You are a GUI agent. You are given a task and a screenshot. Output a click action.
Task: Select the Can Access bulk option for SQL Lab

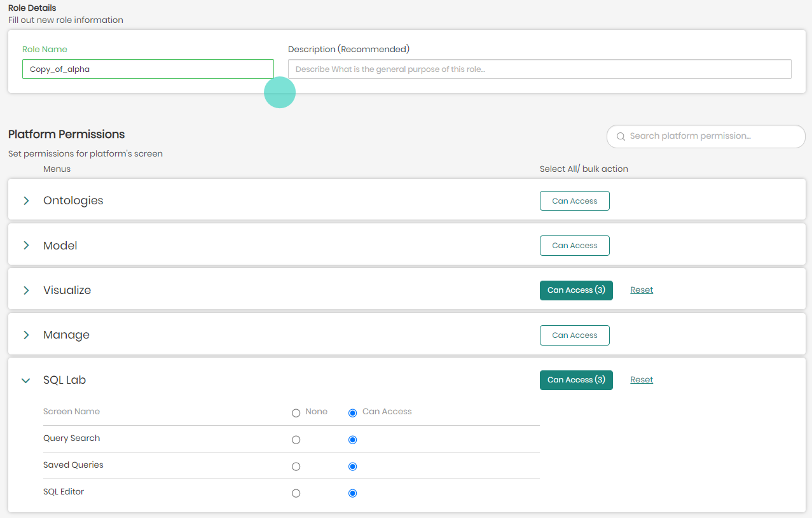point(352,412)
